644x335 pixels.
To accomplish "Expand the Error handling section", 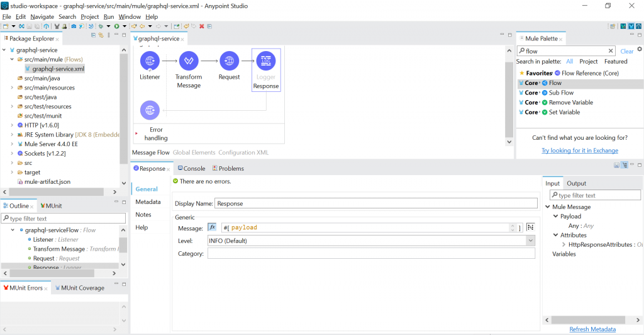I will click(136, 133).
